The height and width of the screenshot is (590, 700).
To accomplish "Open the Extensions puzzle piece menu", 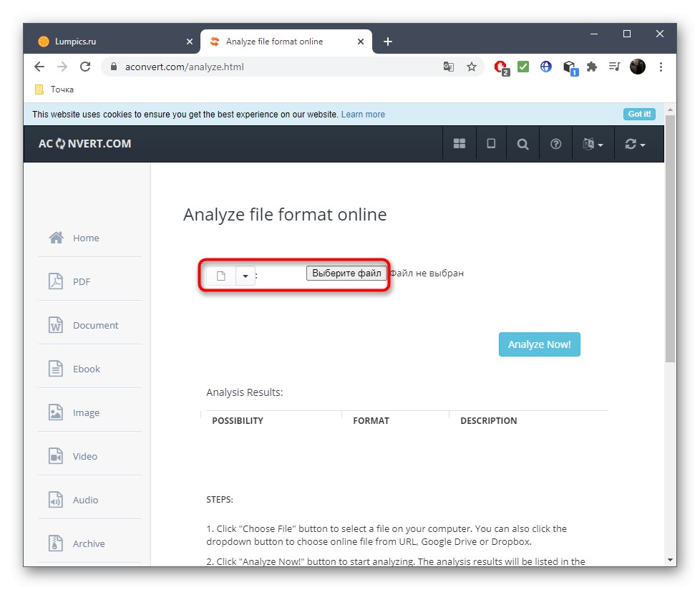I will pos(591,67).
